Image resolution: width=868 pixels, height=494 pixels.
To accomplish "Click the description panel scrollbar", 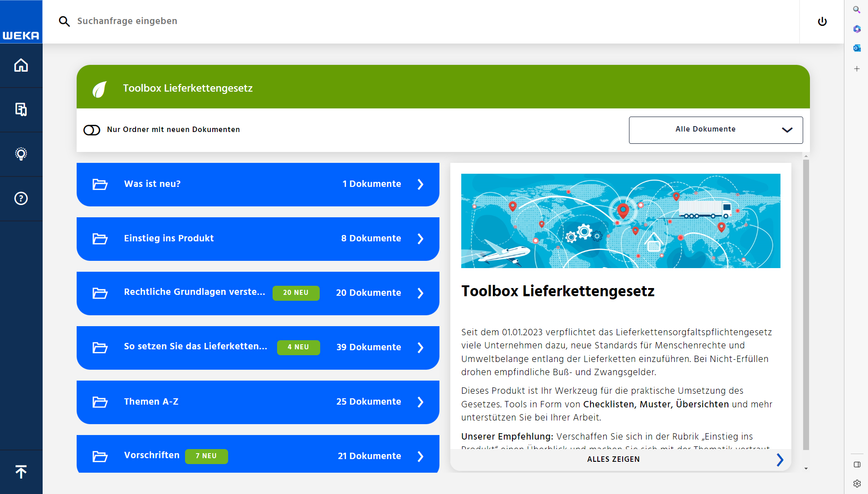I will tap(806, 304).
